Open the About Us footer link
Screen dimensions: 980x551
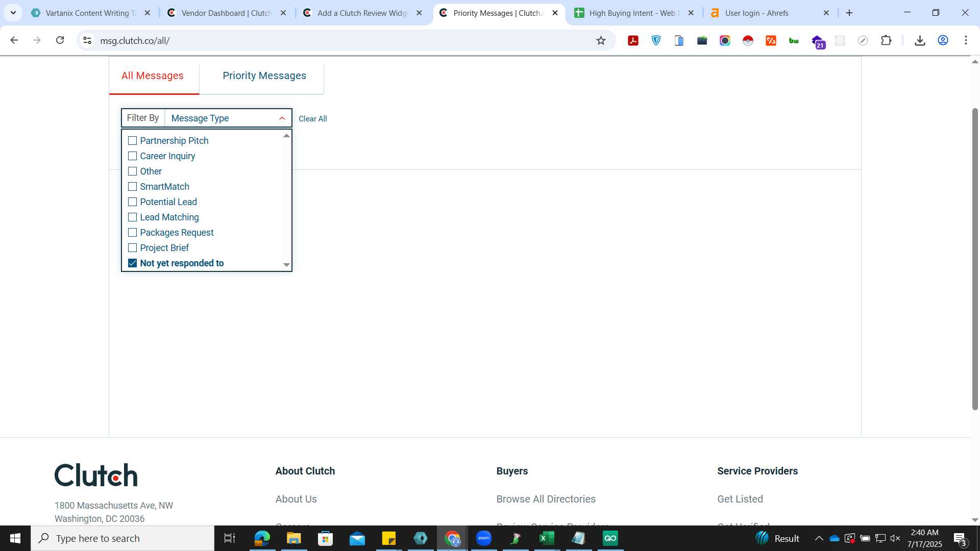click(296, 499)
